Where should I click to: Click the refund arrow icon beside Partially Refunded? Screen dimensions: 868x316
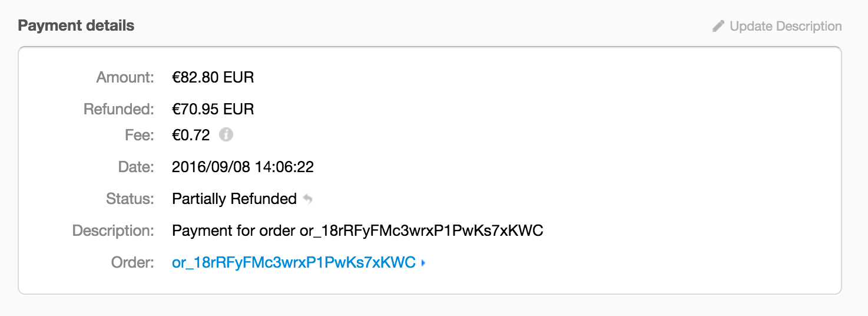click(307, 199)
